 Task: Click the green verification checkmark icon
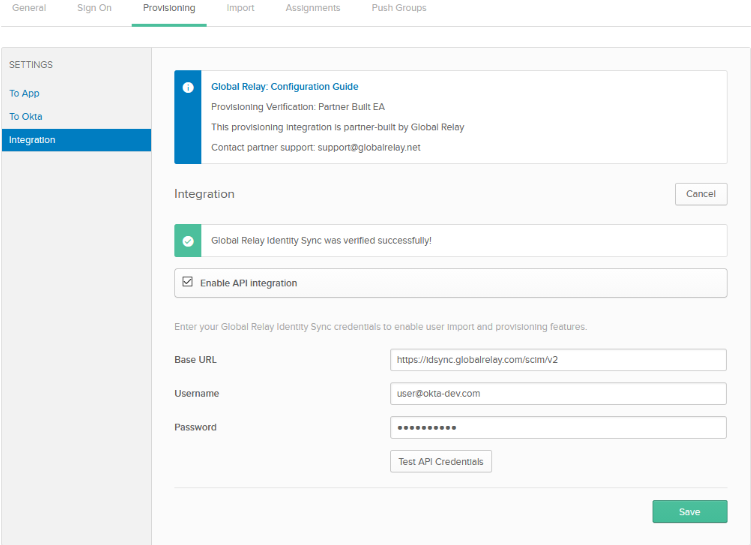188,241
